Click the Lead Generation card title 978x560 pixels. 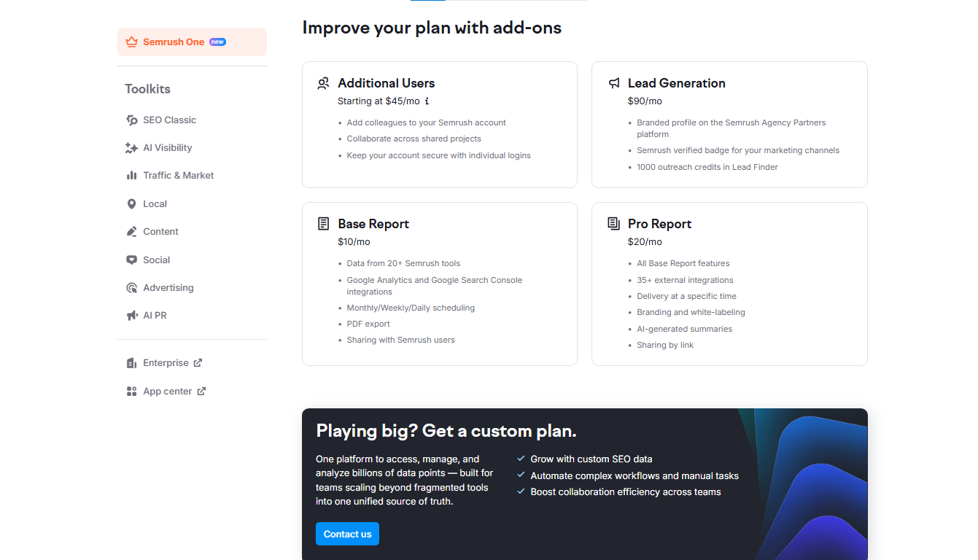(x=676, y=83)
